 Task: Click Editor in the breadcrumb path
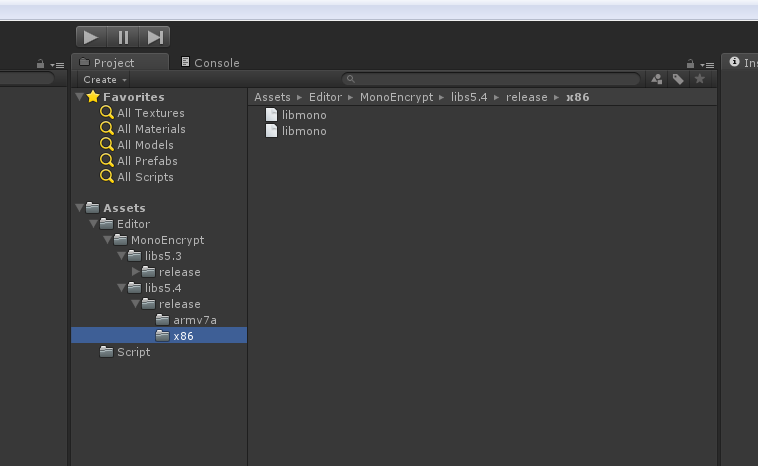(325, 97)
